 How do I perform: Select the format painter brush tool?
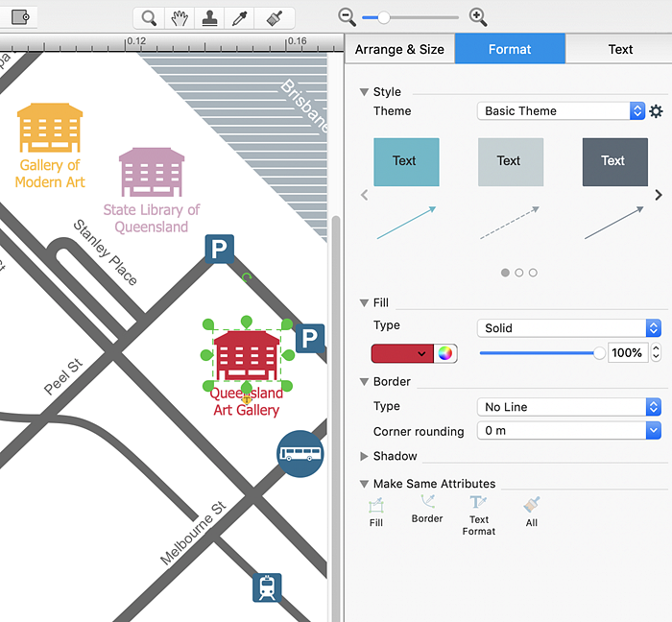274,18
